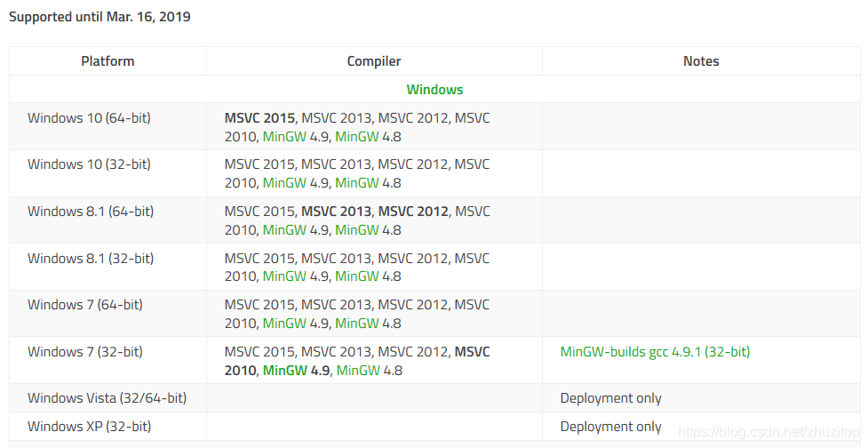The height and width of the screenshot is (448, 868).
Task: Click MinGW 4.9 link in Windows 8.1 32-bit row
Action: click(x=284, y=276)
